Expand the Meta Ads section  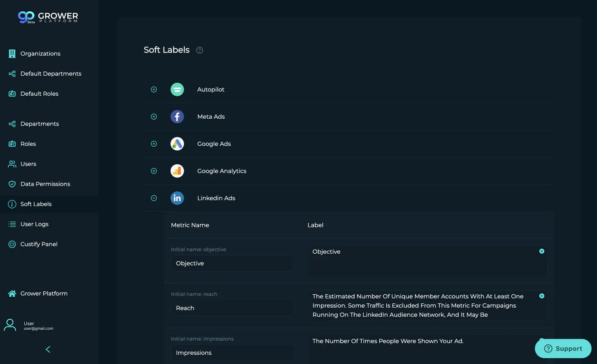154,117
